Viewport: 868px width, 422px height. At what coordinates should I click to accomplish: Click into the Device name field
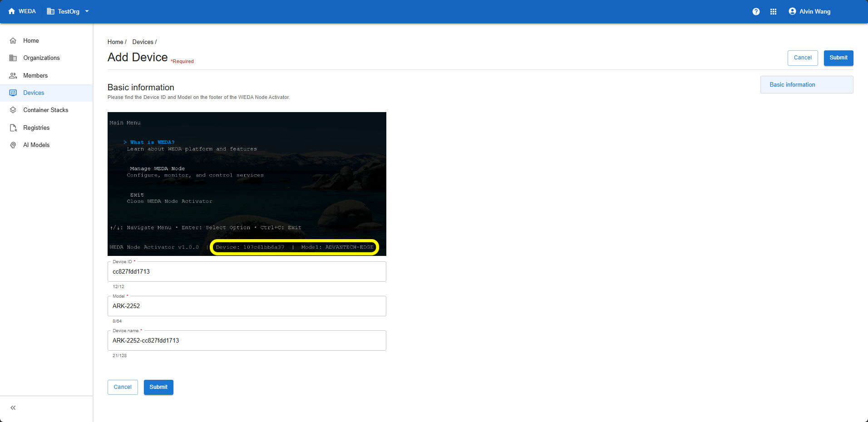coord(247,340)
